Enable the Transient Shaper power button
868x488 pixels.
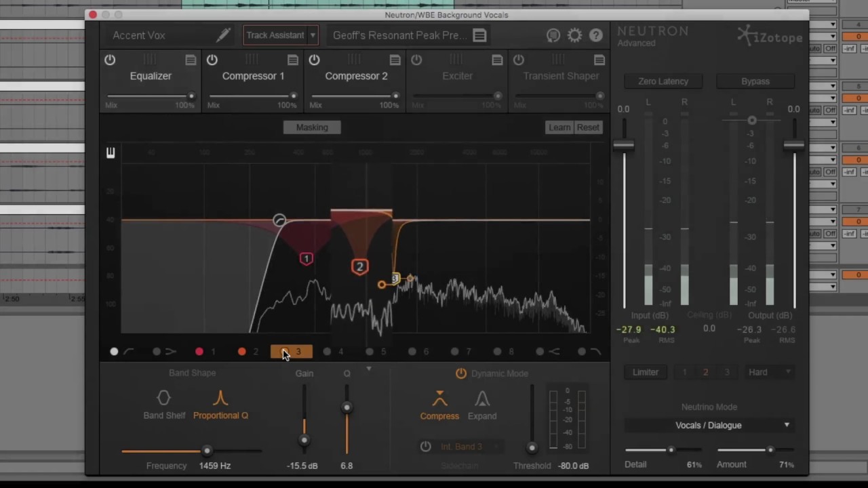coord(518,60)
